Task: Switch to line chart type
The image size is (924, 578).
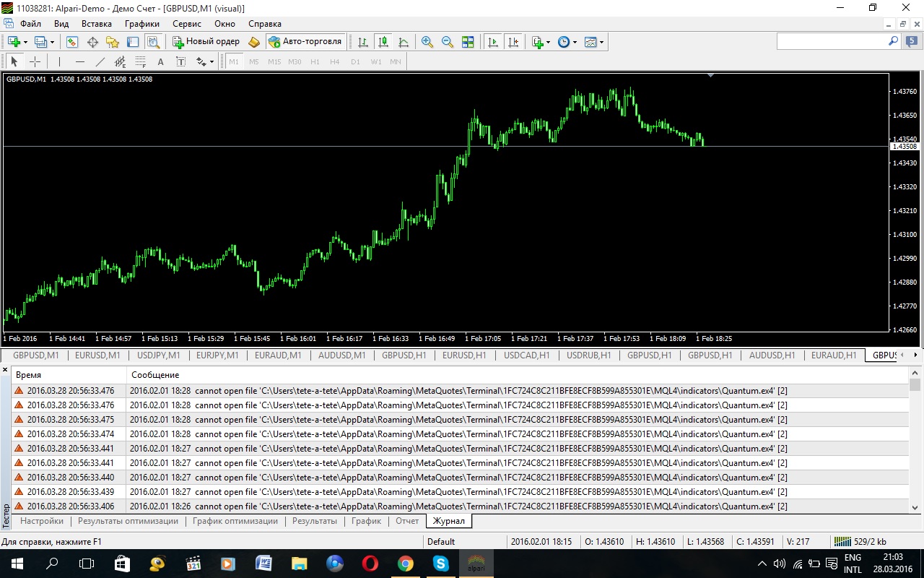Action: click(404, 42)
